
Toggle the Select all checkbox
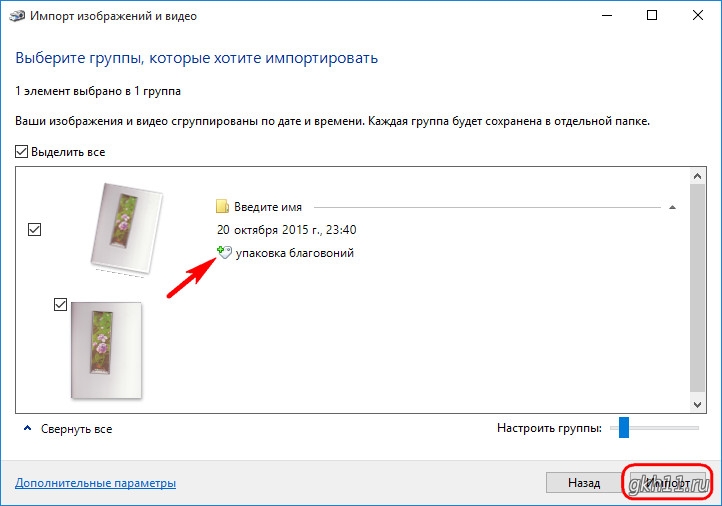tap(22, 152)
